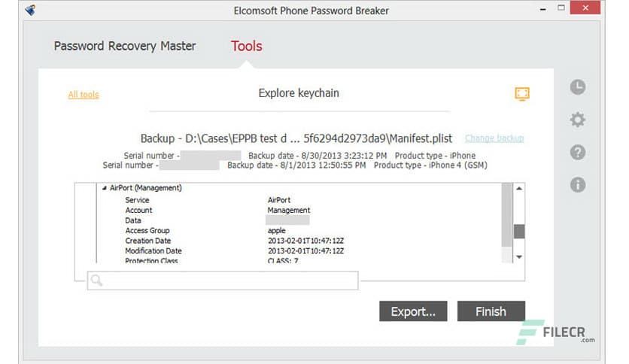Screen dimensions: 629x364
Task: Select the Service row label
Action: (x=137, y=200)
